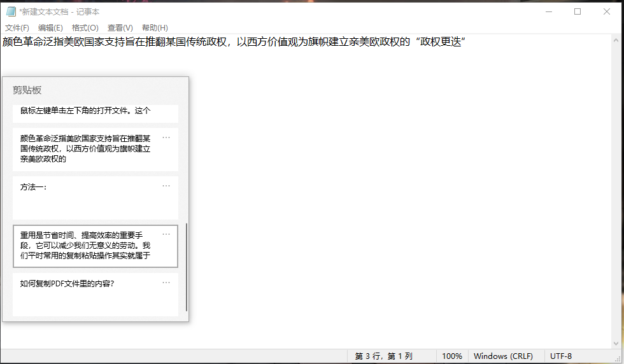Paste the 如何复制PDF文件里的内容 clipboard entry
624x364 pixels.
pyautogui.click(x=96, y=295)
